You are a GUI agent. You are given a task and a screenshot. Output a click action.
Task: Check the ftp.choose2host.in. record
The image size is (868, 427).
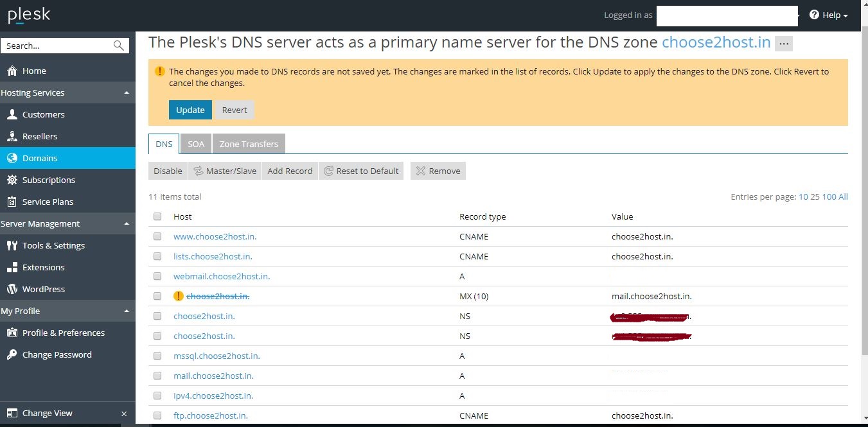pyautogui.click(x=157, y=415)
